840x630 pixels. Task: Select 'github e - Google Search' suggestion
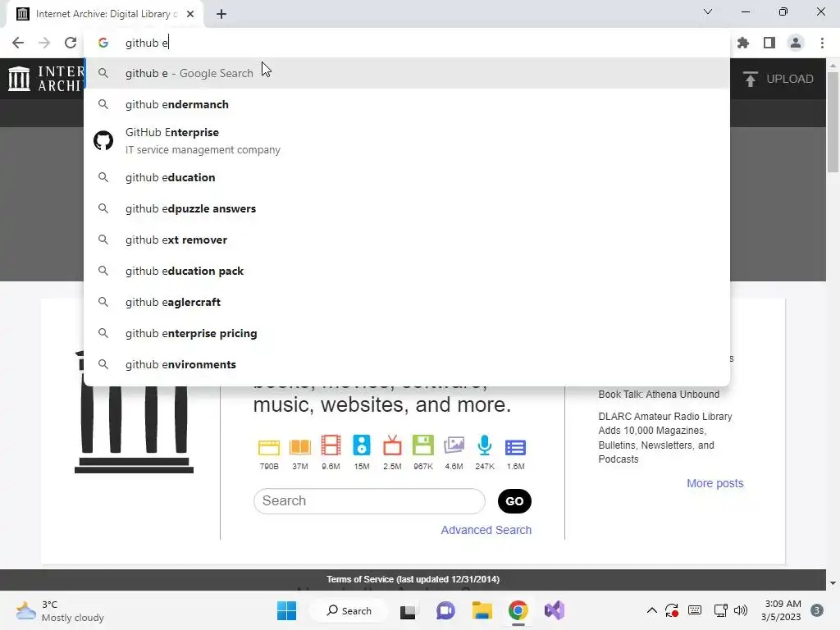click(x=407, y=73)
